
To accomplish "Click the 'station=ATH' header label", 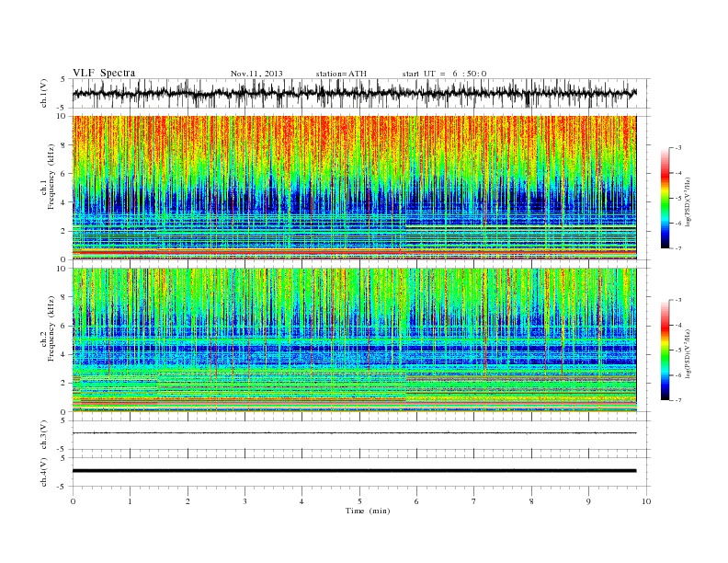I will [x=341, y=74].
